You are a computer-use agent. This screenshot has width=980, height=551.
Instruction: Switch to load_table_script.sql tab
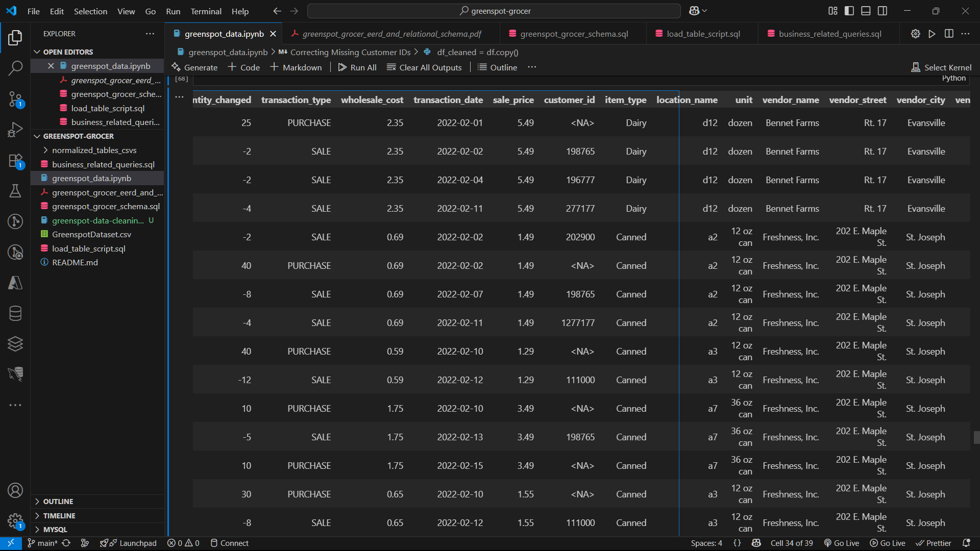coord(703,34)
